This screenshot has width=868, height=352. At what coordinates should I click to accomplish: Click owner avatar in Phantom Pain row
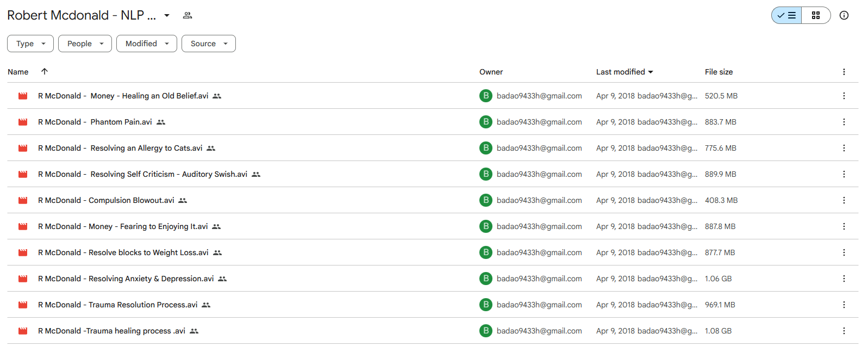tap(486, 122)
